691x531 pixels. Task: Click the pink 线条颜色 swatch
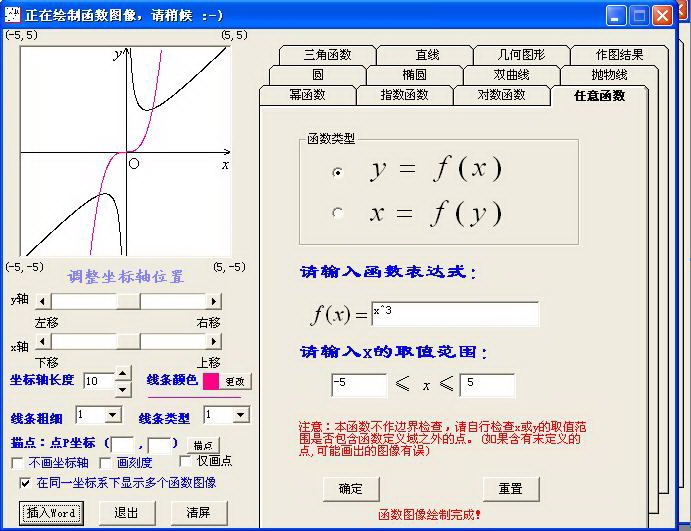[211, 381]
